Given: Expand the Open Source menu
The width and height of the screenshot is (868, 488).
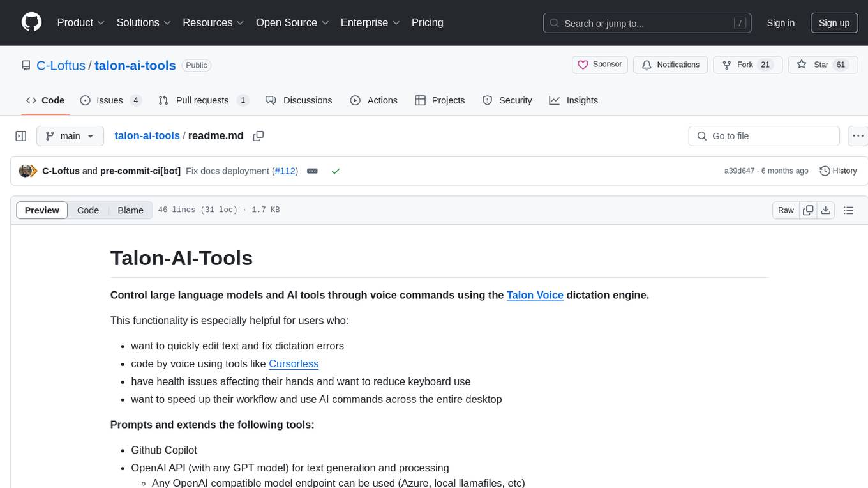Looking at the screenshot, I should point(292,22).
